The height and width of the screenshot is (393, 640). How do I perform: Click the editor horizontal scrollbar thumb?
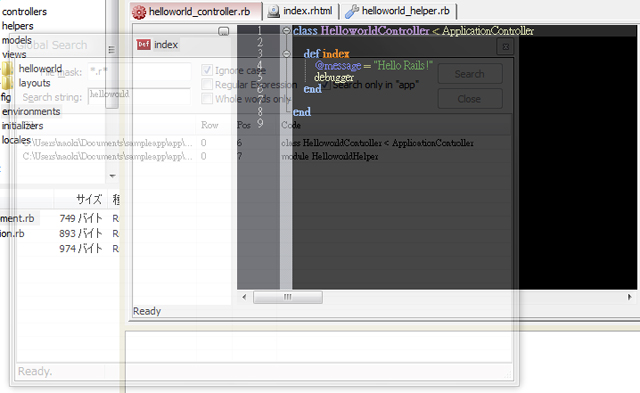click(288, 297)
